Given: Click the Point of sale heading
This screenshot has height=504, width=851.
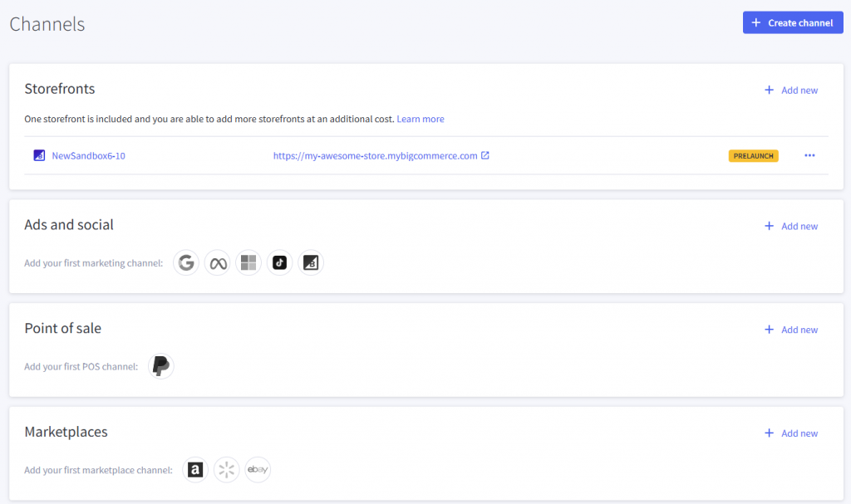Looking at the screenshot, I should 63,328.
